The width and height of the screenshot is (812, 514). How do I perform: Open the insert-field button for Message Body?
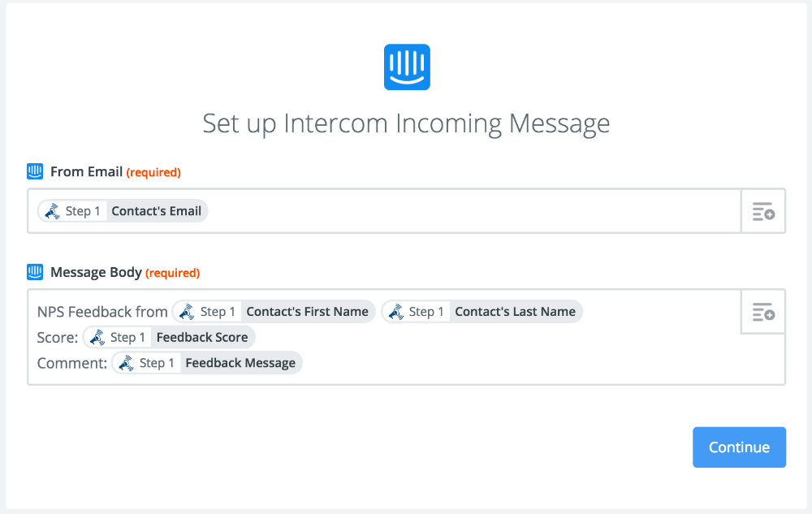click(763, 312)
